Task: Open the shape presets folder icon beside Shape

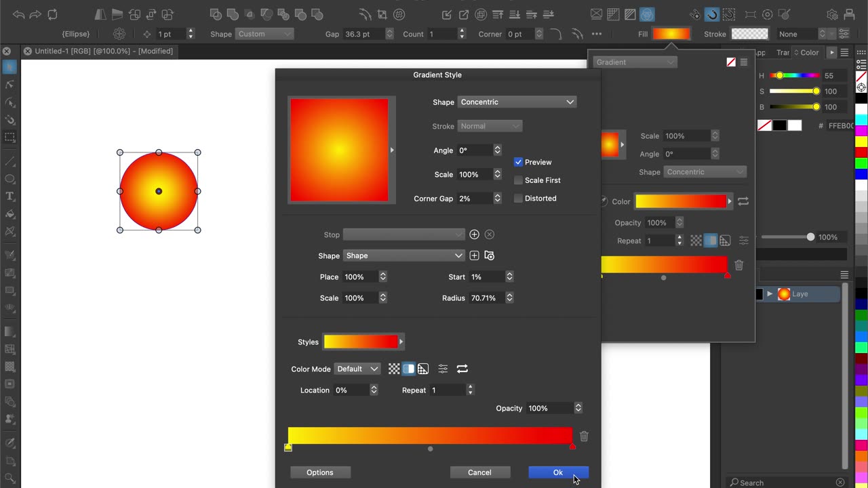Action: (x=490, y=256)
